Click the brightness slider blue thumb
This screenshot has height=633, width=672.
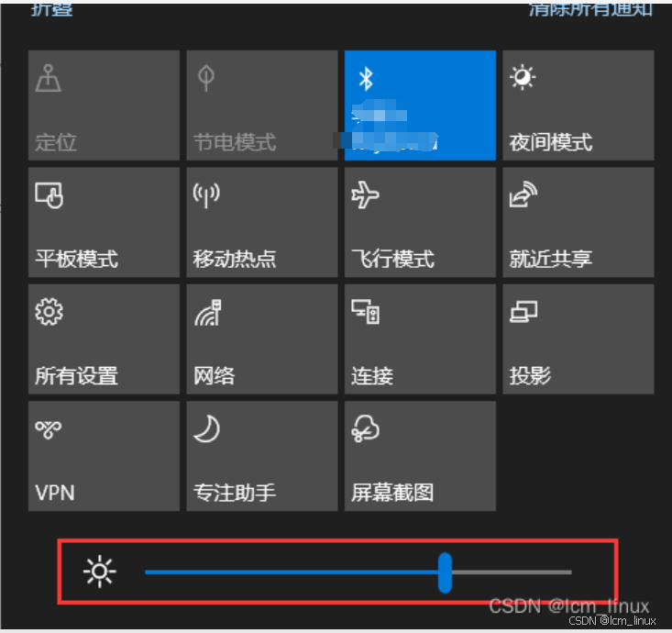[x=446, y=572]
